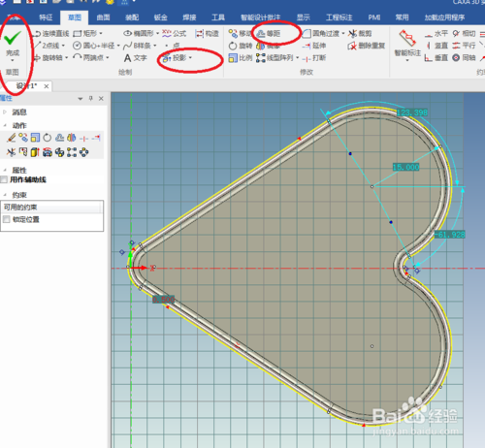Open the 曲面 ribbon tab
Viewport: 485px width, 448px height.
(x=103, y=17)
